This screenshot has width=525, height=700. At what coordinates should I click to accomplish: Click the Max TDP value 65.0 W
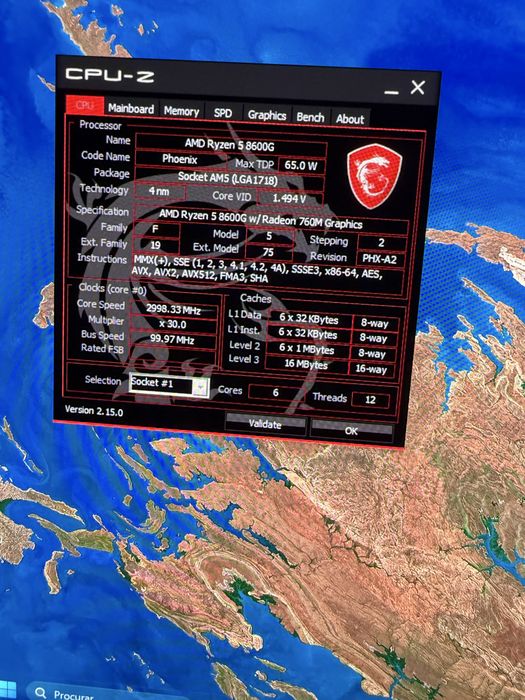(300, 166)
